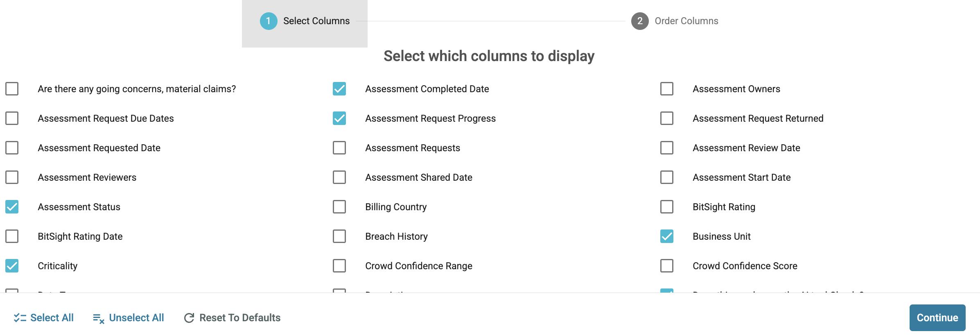Image resolution: width=980 pixels, height=336 pixels.
Task: Uncheck Assessment Request Progress checkbox
Action: tap(339, 118)
